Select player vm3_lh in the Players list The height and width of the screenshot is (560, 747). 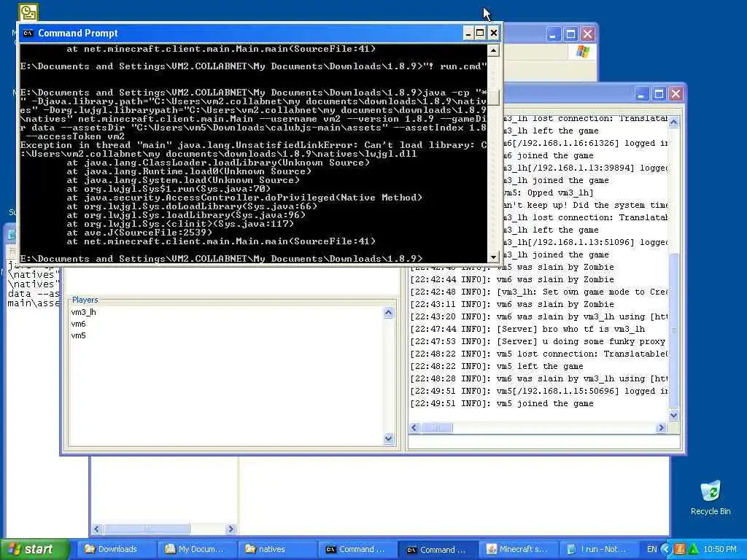pyautogui.click(x=83, y=312)
